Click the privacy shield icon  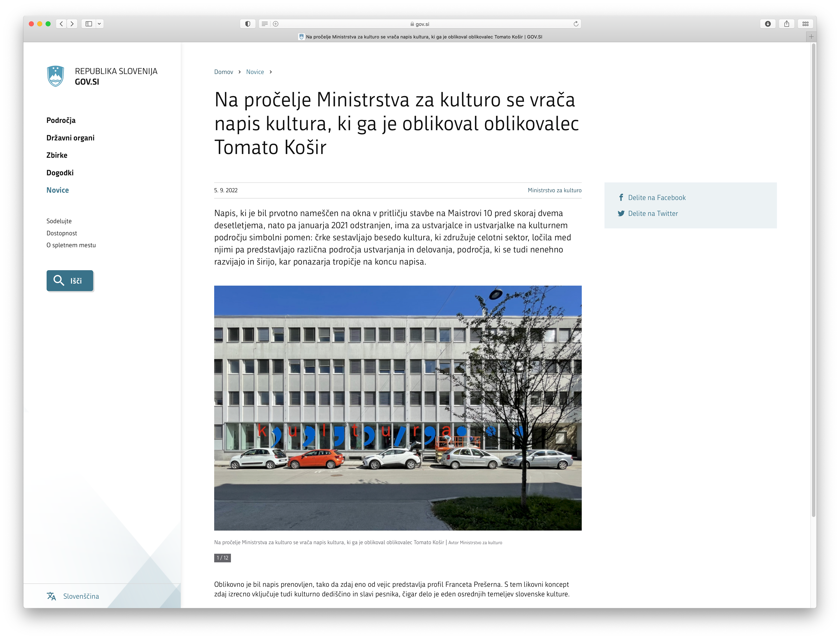[248, 24]
